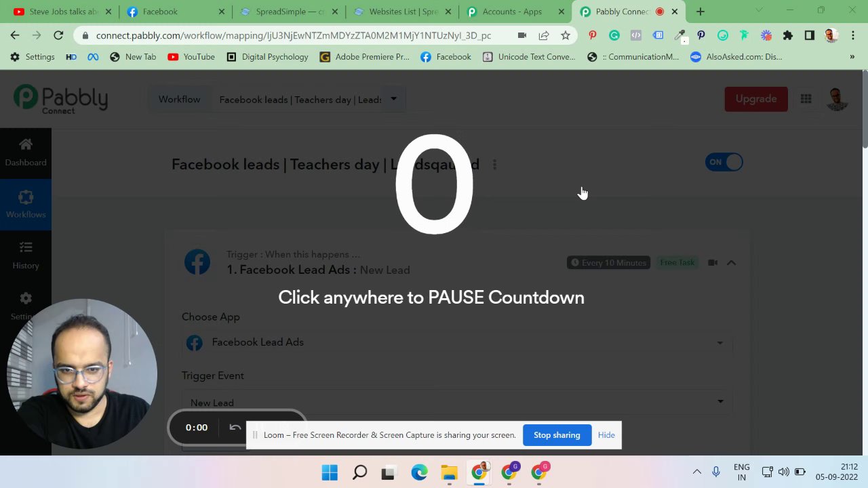Collapse the Facebook Lead Ads trigger step

click(731, 262)
